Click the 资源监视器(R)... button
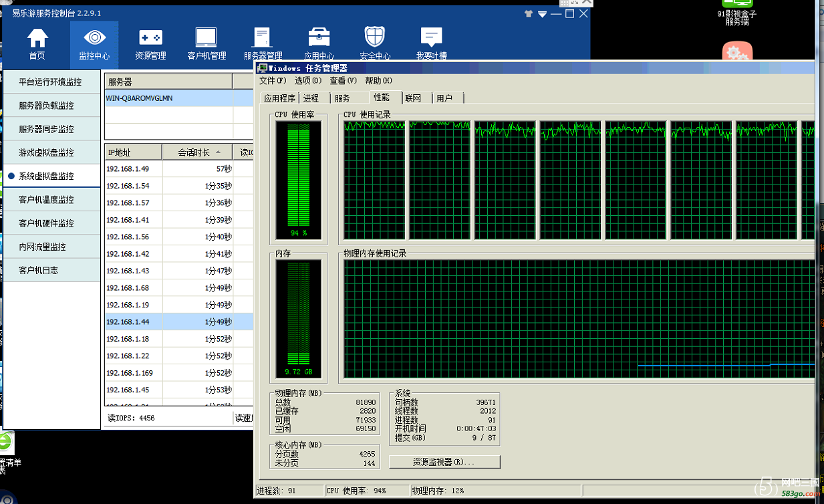 click(x=444, y=462)
